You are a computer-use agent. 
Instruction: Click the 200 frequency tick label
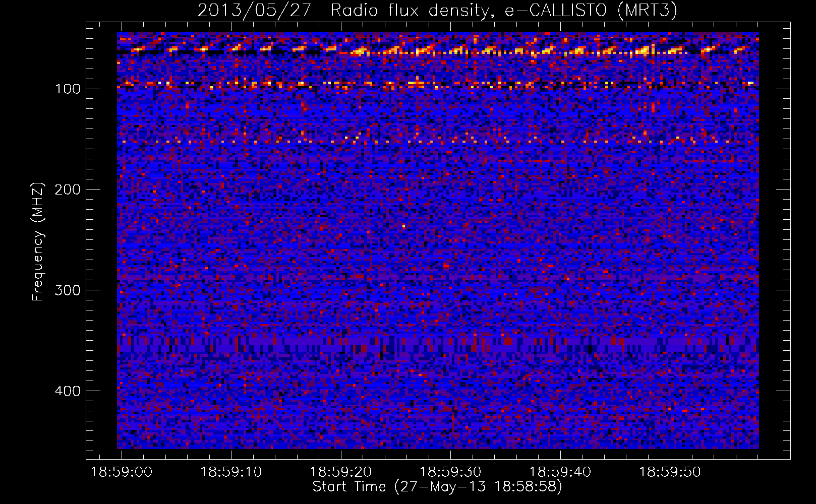(x=68, y=190)
